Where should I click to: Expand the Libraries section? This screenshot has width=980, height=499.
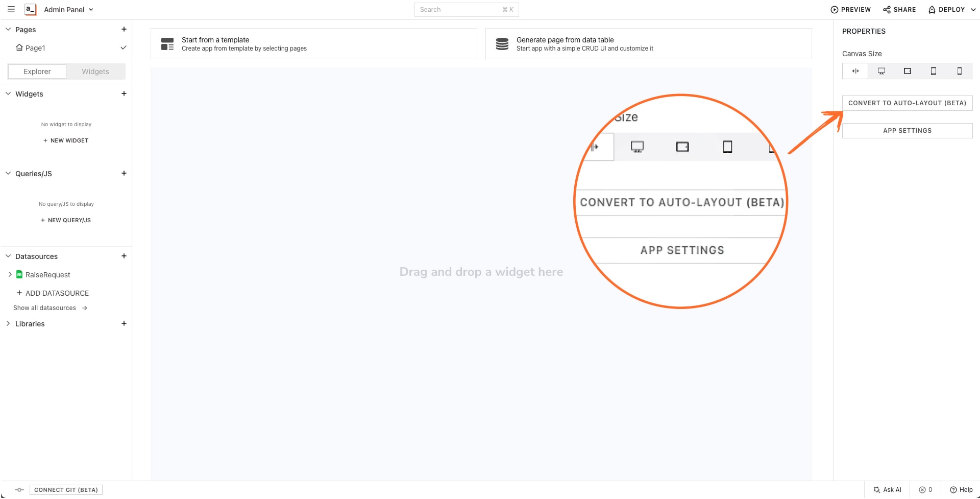pyautogui.click(x=8, y=323)
